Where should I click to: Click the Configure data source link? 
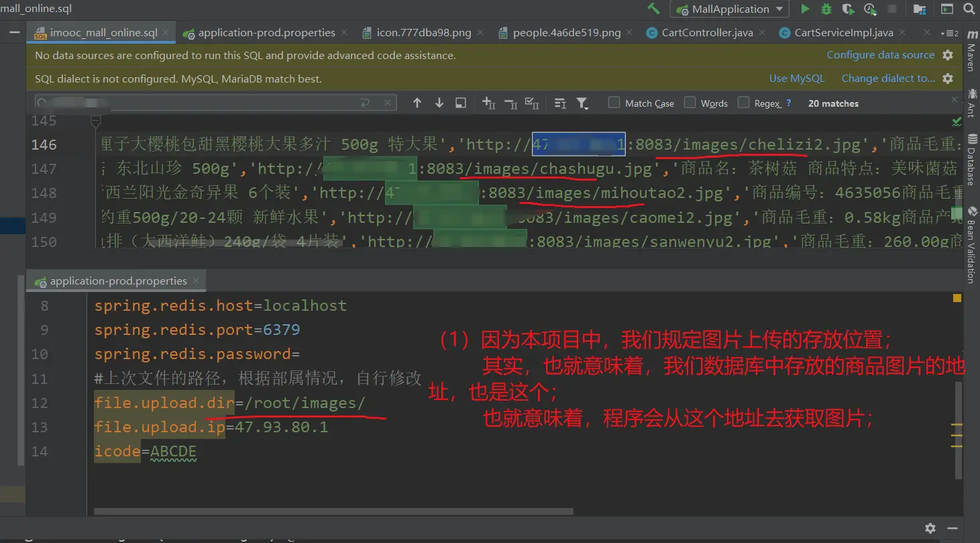tap(880, 55)
